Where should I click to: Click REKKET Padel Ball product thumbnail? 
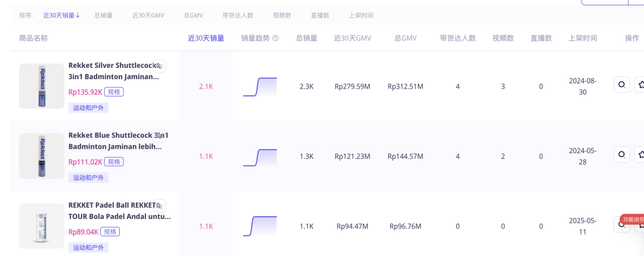click(x=42, y=226)
